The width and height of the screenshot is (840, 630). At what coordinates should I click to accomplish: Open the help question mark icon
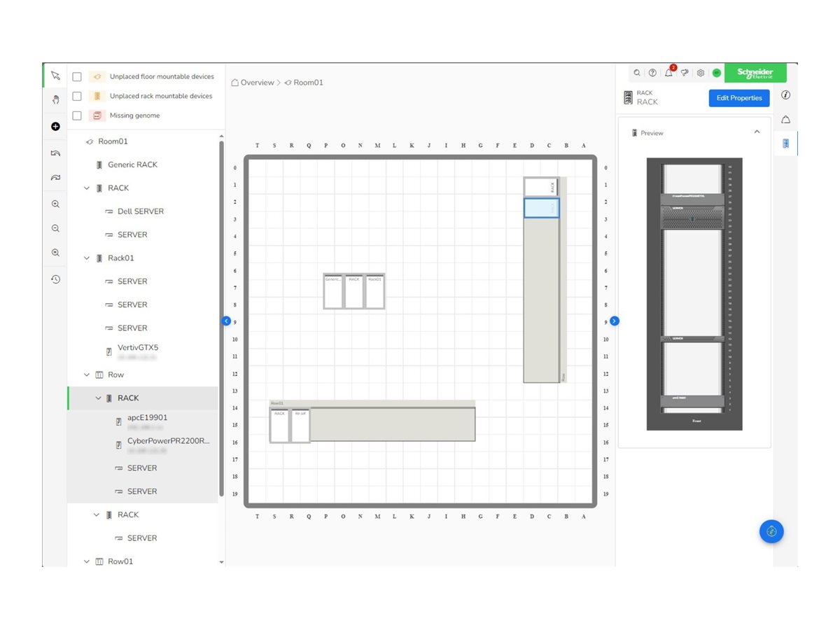pos(652,73)
